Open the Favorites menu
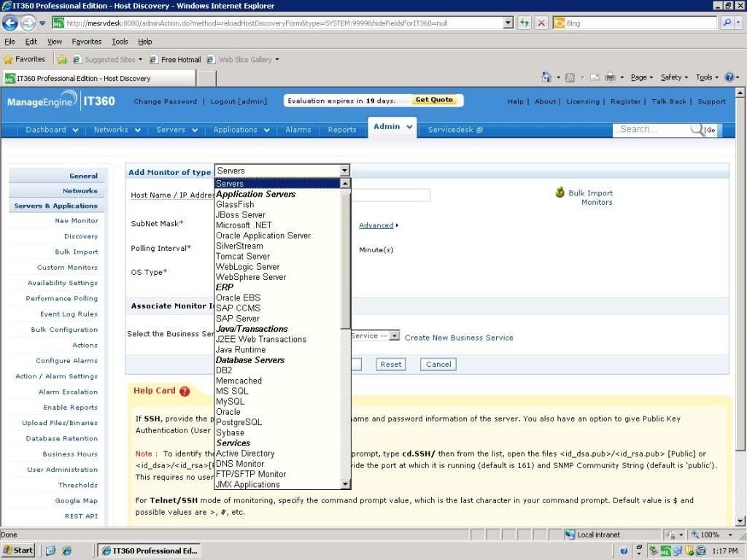The width and height of the screenshot is (747, 560). [87, 42]
